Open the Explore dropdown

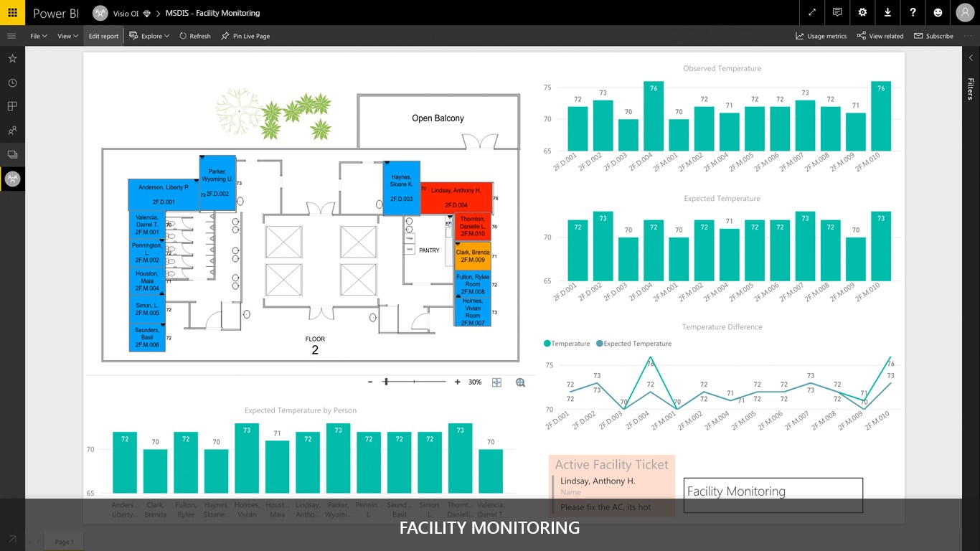click(149, 36)
